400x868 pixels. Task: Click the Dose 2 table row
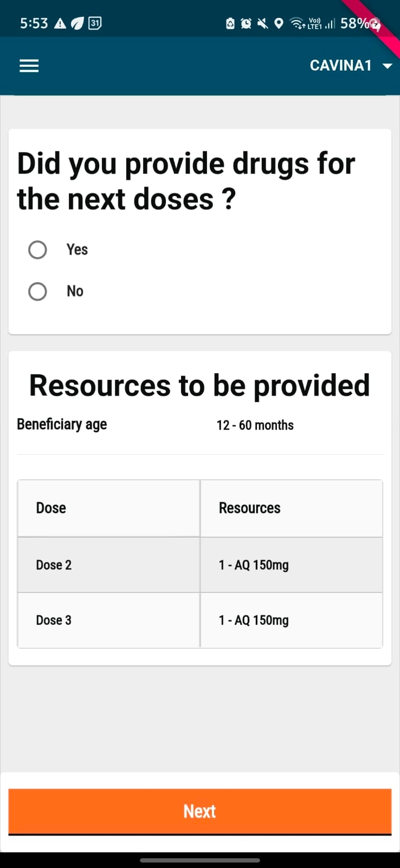pos(199,565)
